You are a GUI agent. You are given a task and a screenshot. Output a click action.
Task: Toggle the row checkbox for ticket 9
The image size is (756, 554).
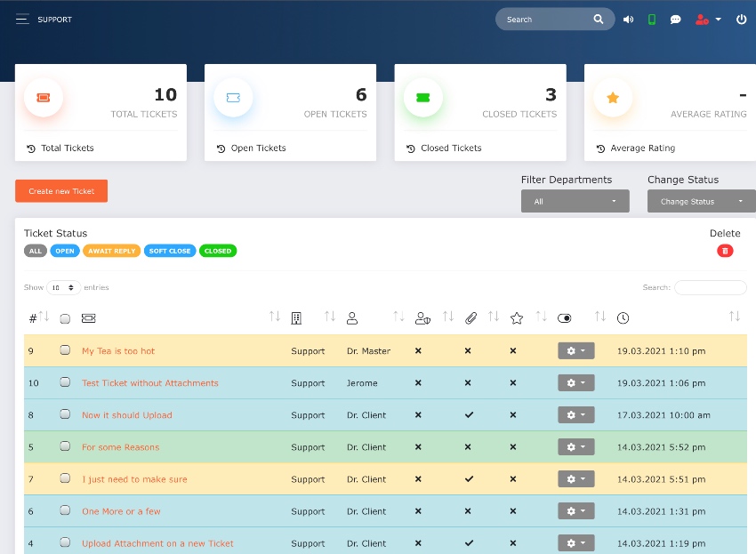64,350
